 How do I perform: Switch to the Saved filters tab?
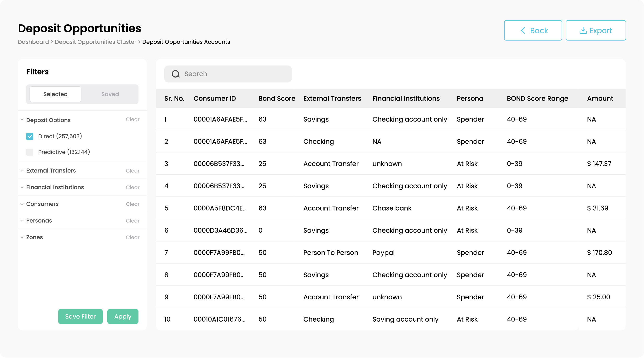click(110, 94)
